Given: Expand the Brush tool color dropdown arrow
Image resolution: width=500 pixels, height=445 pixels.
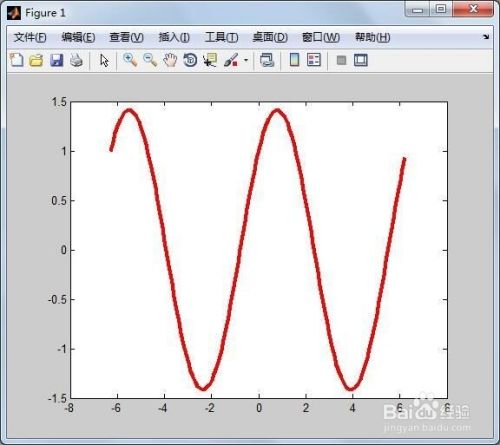Looking at the screenshot, I should coord(246,60).
